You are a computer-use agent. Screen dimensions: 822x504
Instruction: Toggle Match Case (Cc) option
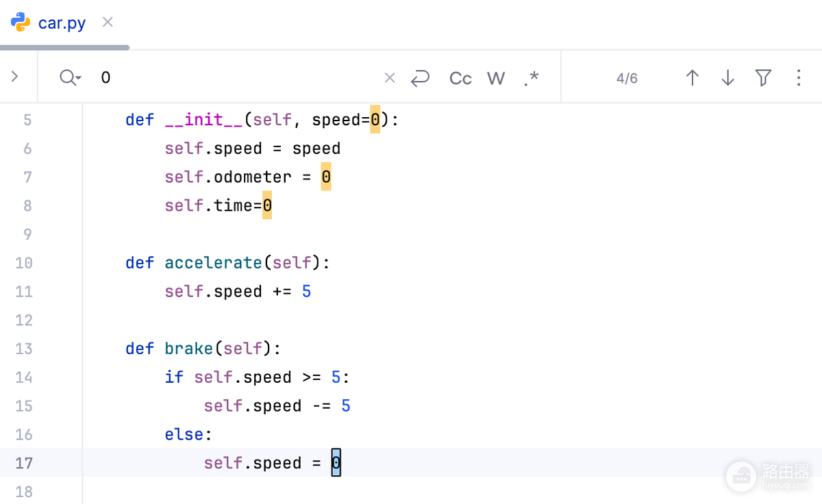click(x=460, y=78)
